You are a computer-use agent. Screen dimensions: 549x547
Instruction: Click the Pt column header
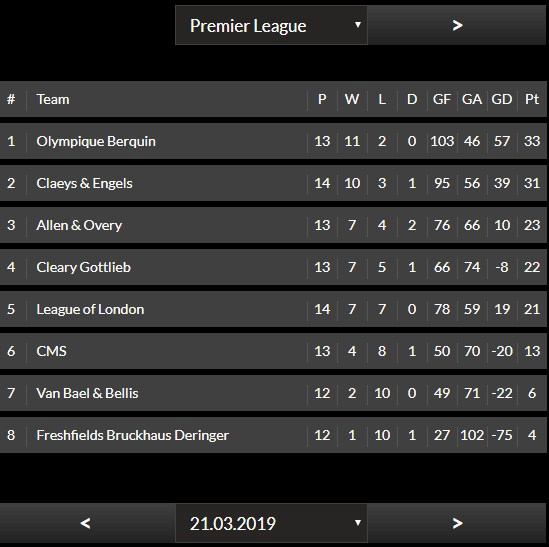(532, 99)
